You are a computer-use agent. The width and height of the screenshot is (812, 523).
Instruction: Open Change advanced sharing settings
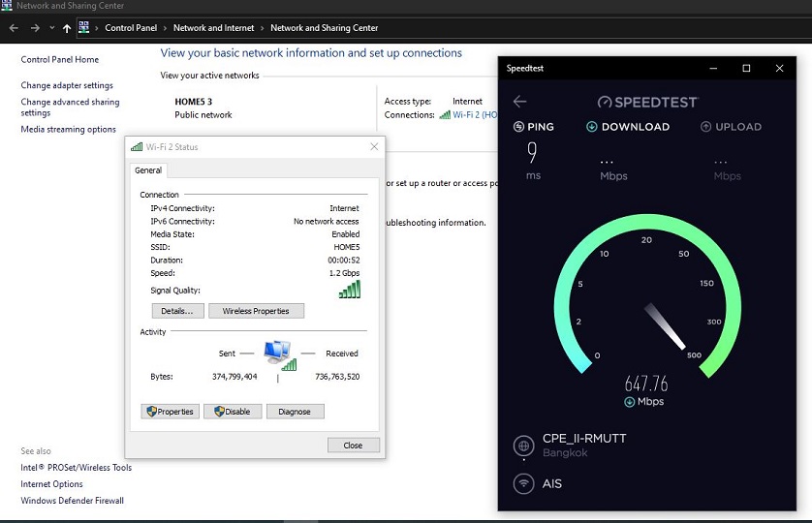[x=70, y=108]
